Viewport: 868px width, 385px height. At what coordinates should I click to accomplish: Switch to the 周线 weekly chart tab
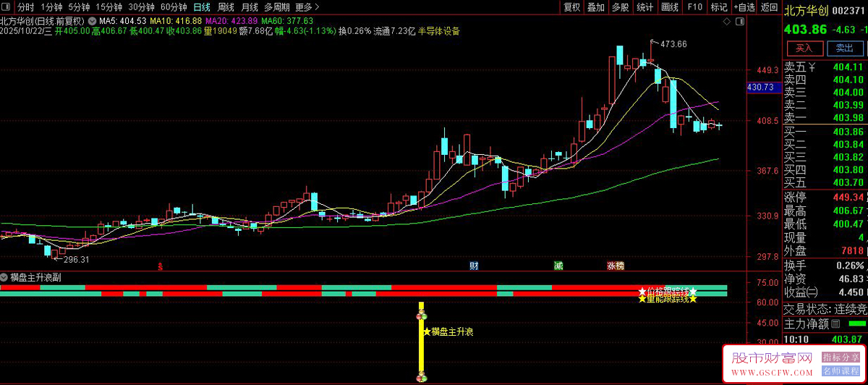pos(226,7)
